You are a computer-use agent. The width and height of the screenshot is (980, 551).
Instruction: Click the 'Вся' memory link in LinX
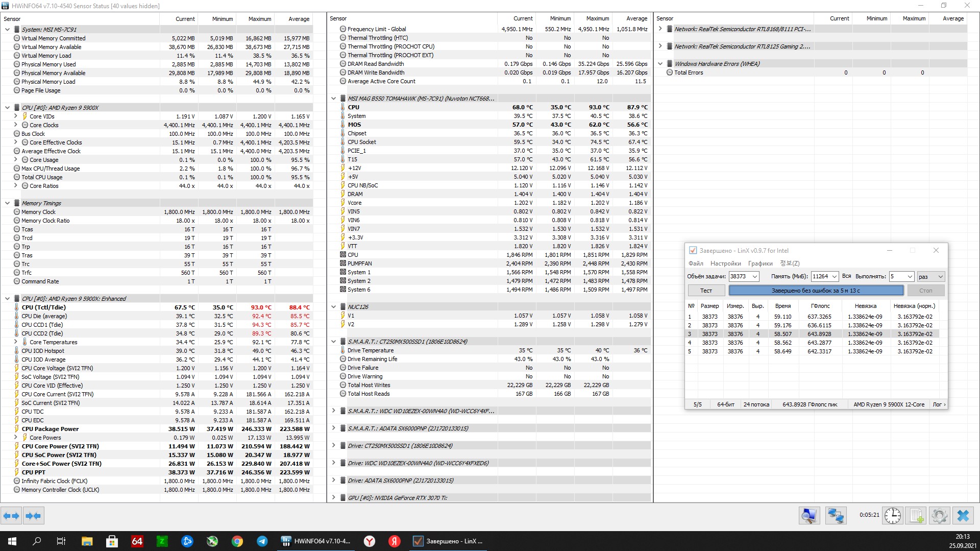click(x=847, y=276)
